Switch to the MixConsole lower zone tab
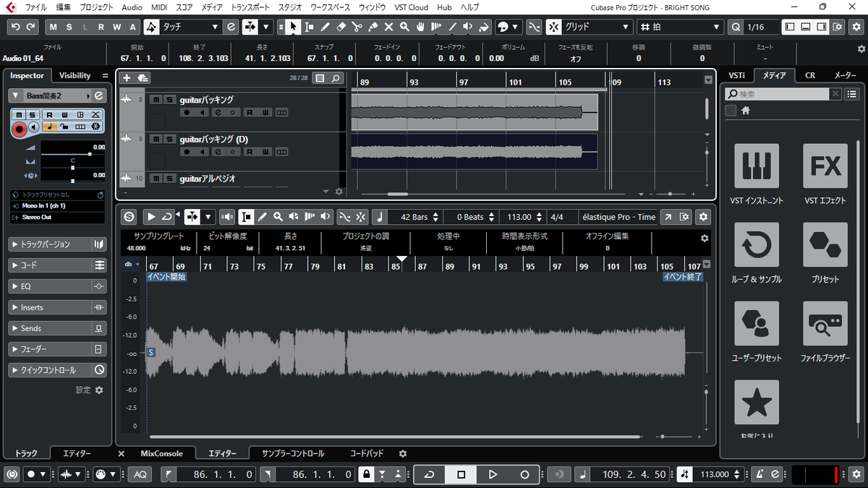 [x=162, y=453]
